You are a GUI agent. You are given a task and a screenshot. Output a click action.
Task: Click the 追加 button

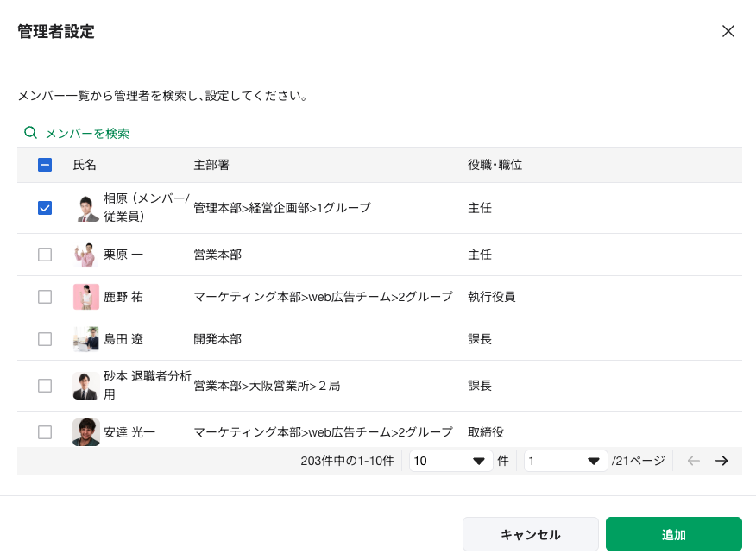(x=673, y=533)
